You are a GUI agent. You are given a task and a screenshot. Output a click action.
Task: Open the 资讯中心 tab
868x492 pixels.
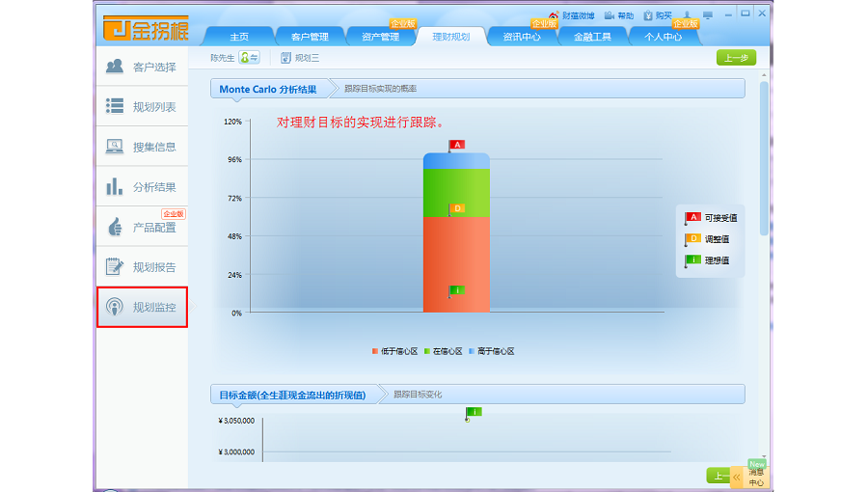pos(522,37)
